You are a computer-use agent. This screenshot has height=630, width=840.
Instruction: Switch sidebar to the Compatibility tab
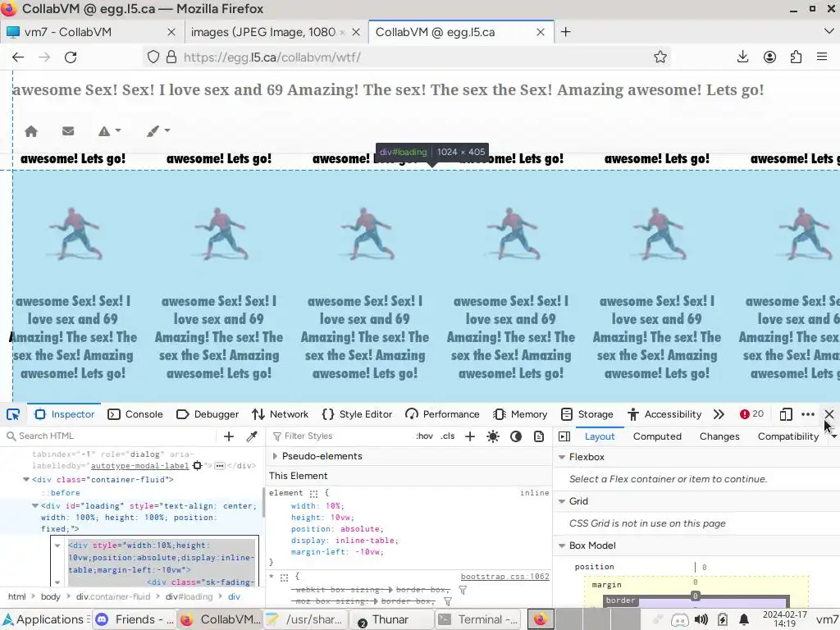(788, 436)
